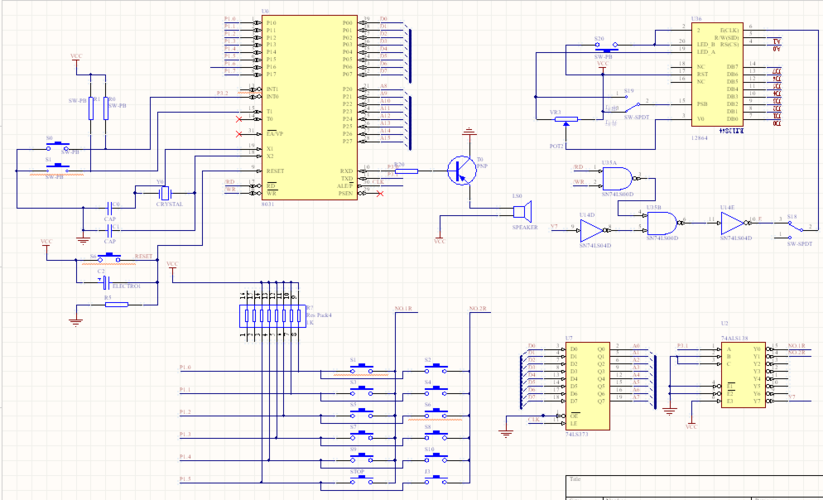
Task: Select keypad push button S2
Action: pyautogui.click(x=436, y=369)
